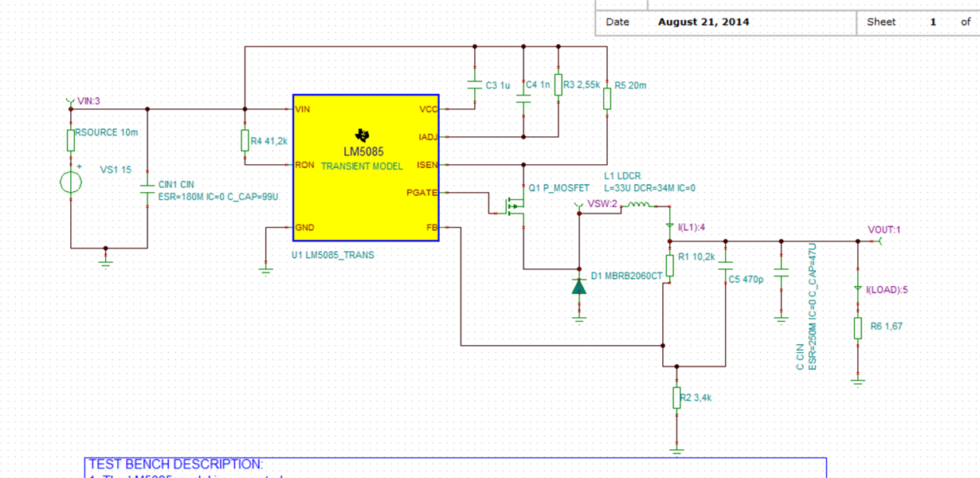Select voltage source VS1 symbol
Screen dimensions: 980x478
(x=71, y=182)
